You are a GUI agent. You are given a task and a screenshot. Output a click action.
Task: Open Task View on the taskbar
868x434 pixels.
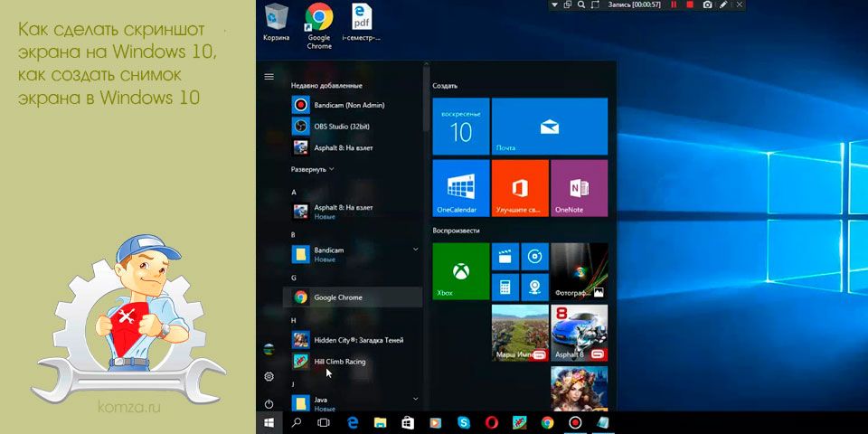[324, 423]
